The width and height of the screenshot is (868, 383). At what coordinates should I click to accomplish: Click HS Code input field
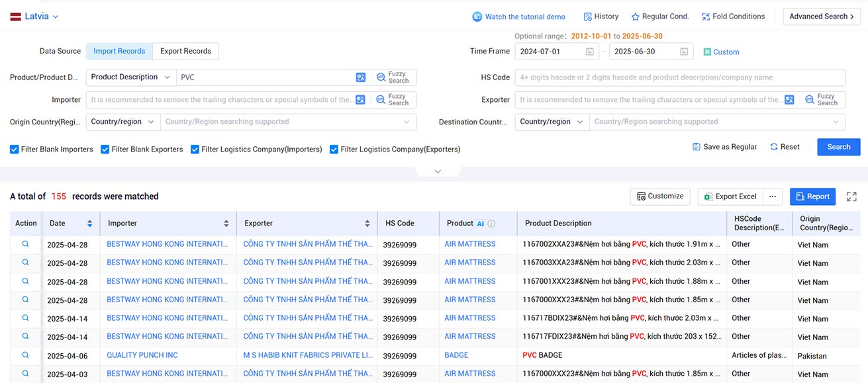(x=680, y=77)
